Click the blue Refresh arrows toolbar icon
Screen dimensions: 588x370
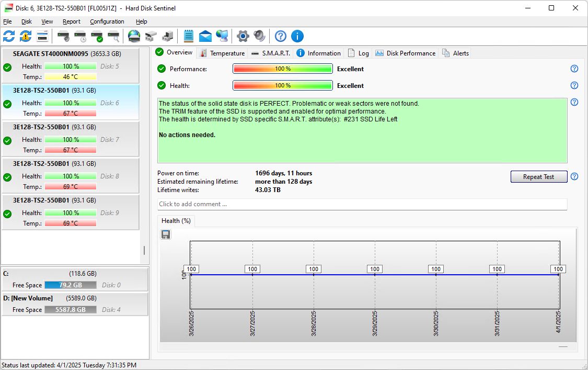pyautogui.click(x=9, y=37)
